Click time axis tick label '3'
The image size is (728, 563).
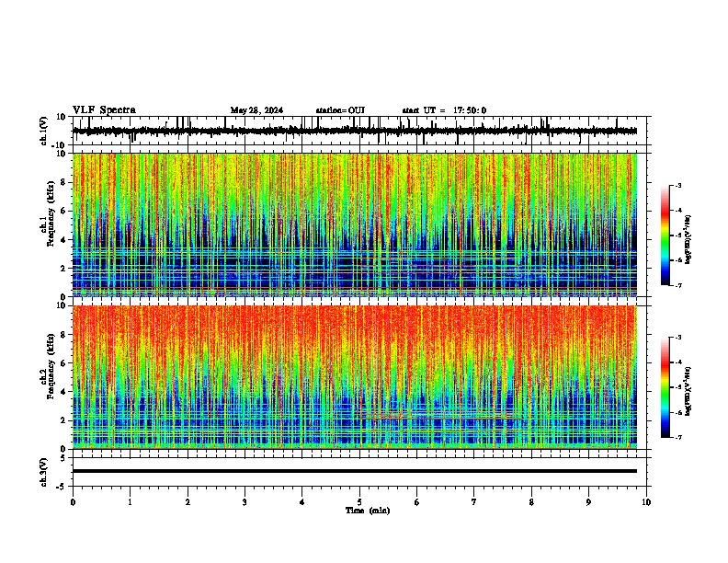point(245,502)
